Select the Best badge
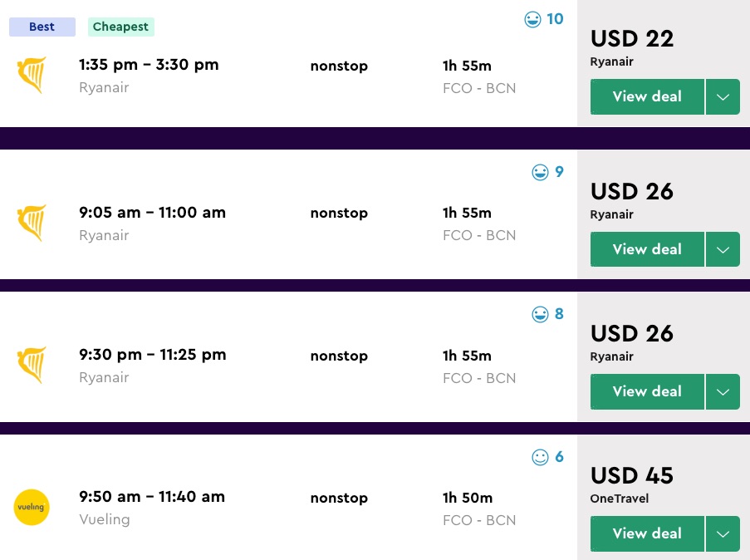Screen dimensions: 750x560 click(42, 27)
